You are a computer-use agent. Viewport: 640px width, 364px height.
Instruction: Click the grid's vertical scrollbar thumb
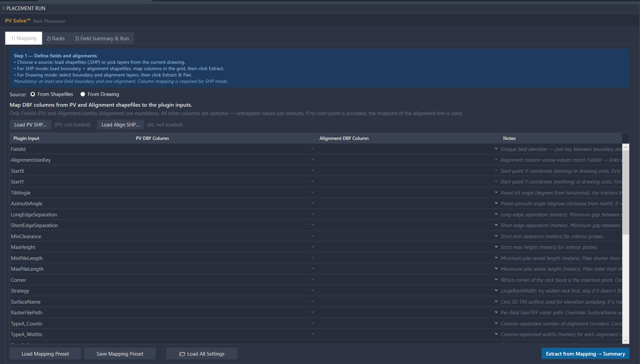pyautogui.click(x=626, y=192)
